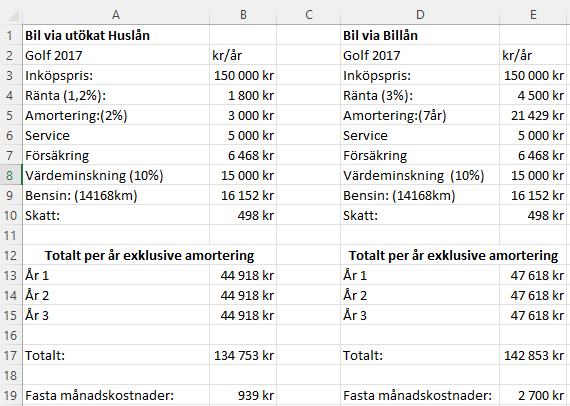Select column C header
Viewport: 570px width, 406px height.
(x=309, y=15)
